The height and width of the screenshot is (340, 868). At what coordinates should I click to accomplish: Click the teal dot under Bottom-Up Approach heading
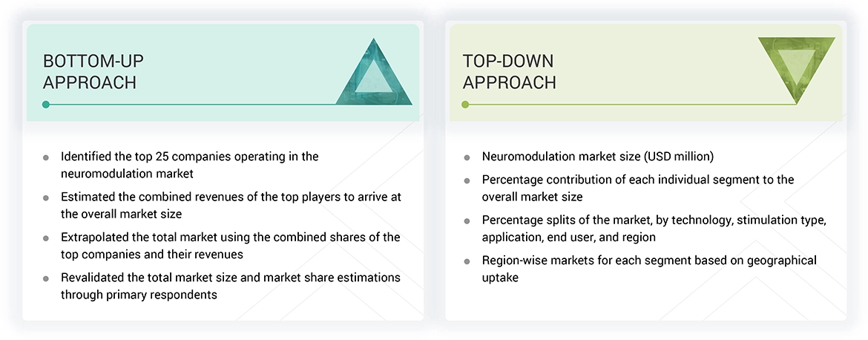[x=46, y=105]
